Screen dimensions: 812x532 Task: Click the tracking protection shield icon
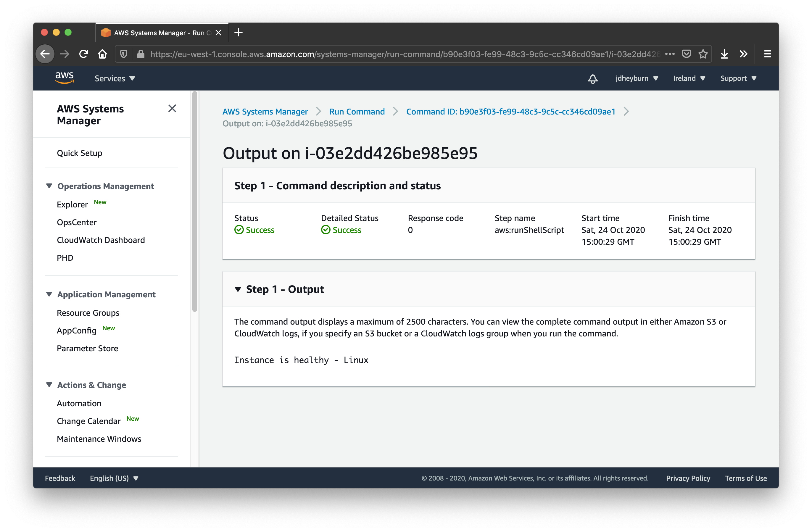[124, 54]
